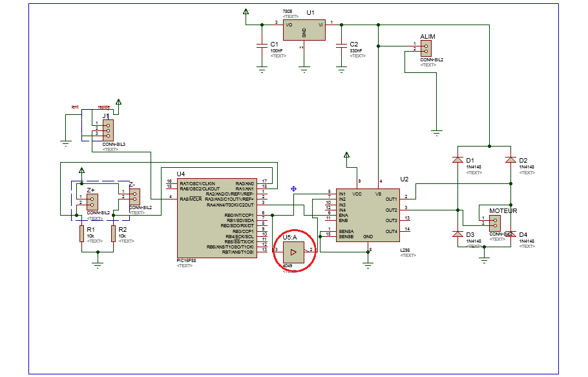Viewport: 588px width, 377px height.
Task: Click the 'PIC16F88' part label
Action: click(186, 260)
